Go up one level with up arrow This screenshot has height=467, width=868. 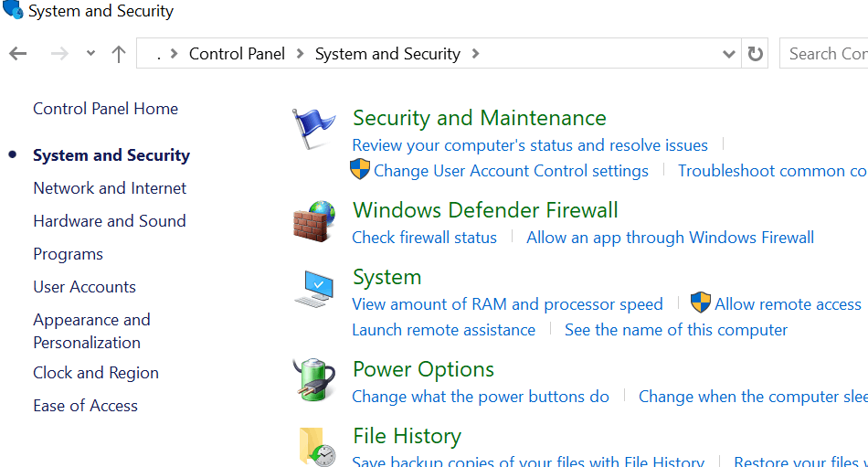(x=119, y=54)
